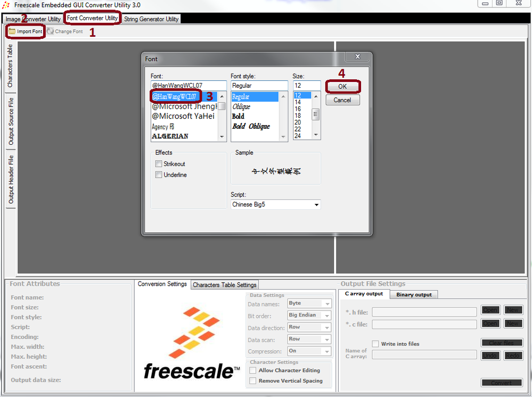The width and height of the screenshot is (532, 397).
Task: Open the Font Converter Utility tab
Action: 92,18
